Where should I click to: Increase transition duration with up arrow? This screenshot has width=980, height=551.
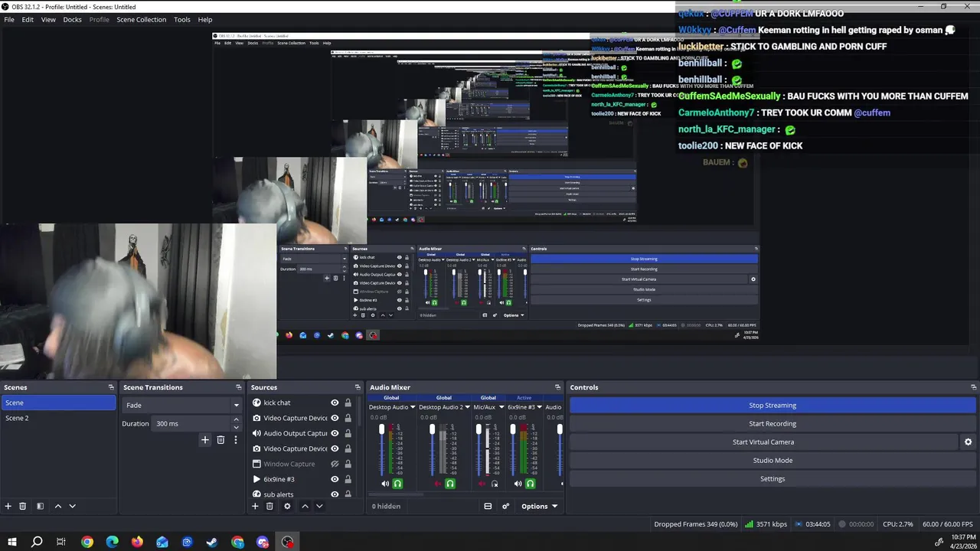(x=236, y=420)
